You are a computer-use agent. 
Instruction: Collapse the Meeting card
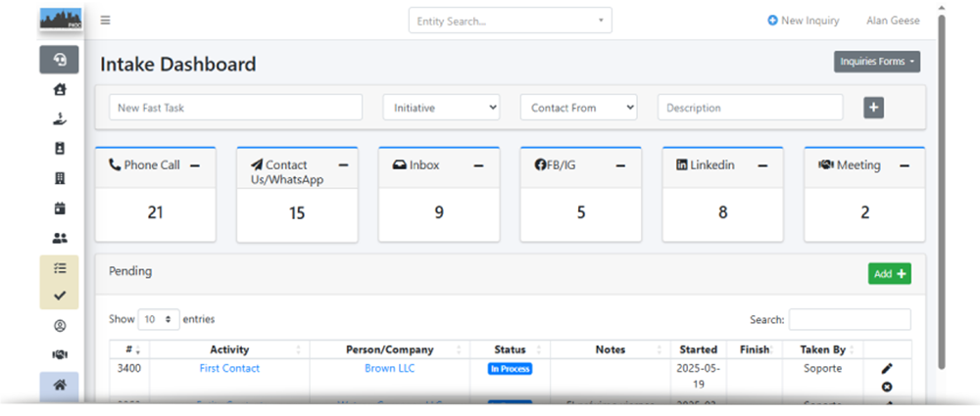click(904, 166)
